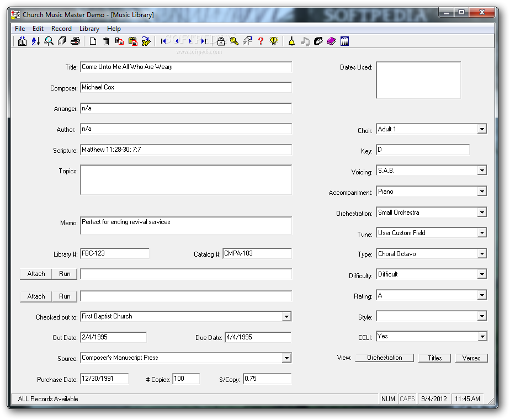This screenshot has width=510, height=420.
Task: Click the calendar grid icon
Action: (x=344, y=41)
